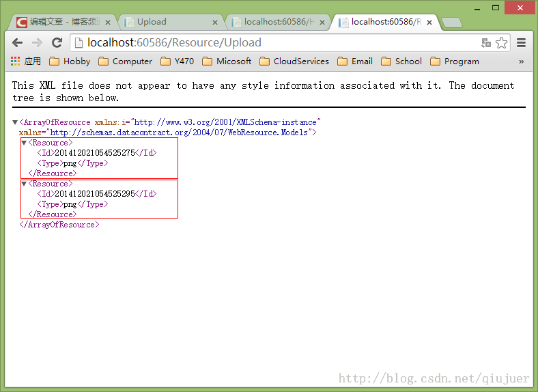Screen dimensions: 538x392
Task: Close the Upload tab
Action: coord(215,22)
